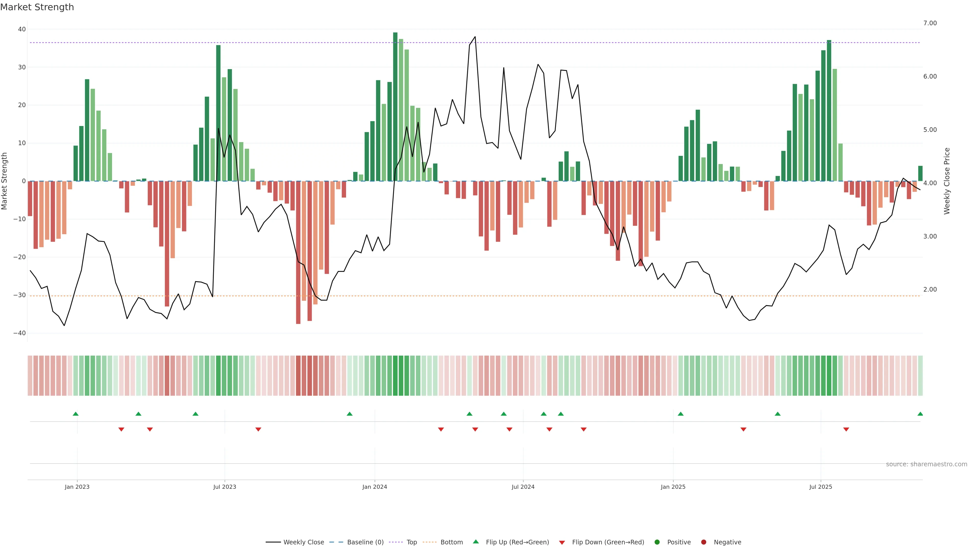The image size is (980, 551).
Task: Click the tallest green bar near Jan 2024
Action: [395, 106]
